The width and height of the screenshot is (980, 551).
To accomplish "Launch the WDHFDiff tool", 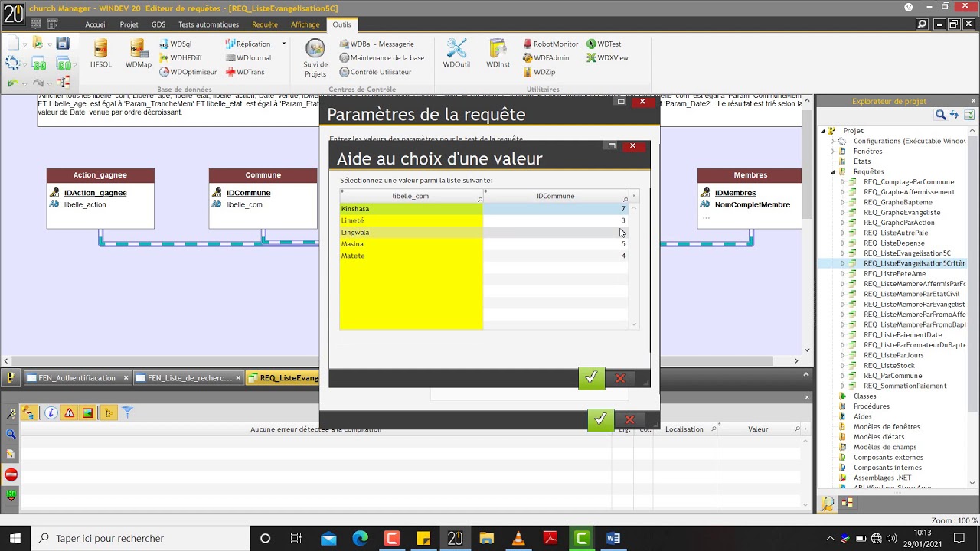I will pos(181,58).
